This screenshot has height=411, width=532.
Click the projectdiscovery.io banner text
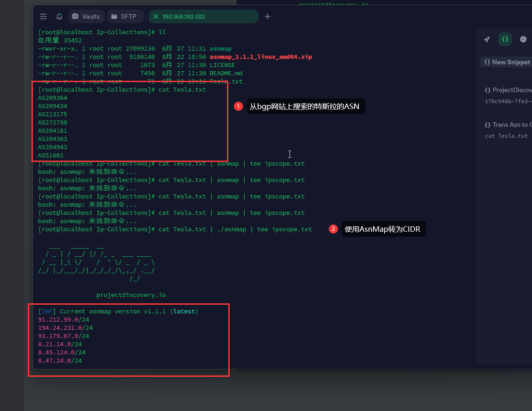pyautogui.click(x=131, y=295)
